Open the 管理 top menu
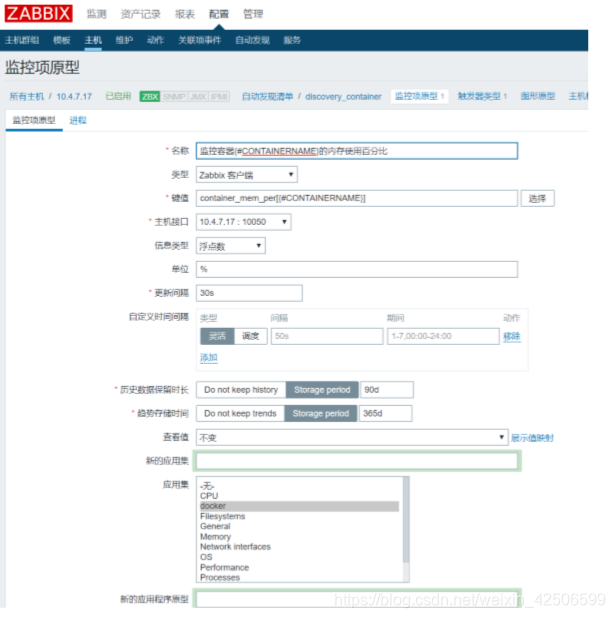 click(x=253, y=15)
